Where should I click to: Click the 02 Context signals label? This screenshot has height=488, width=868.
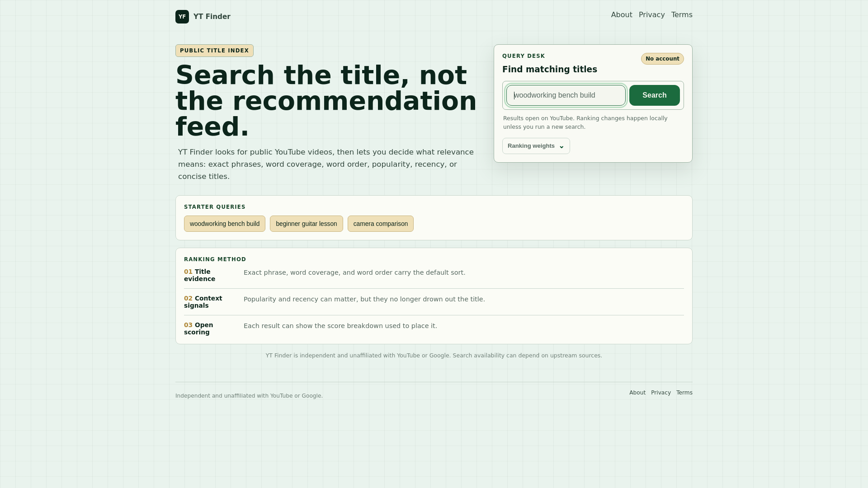coord(203,302)
